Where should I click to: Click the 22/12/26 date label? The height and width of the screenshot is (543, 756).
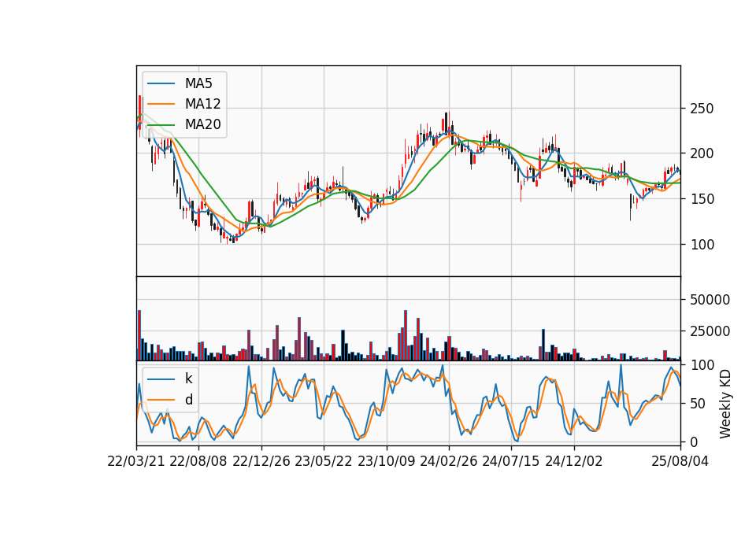(261, 461)
